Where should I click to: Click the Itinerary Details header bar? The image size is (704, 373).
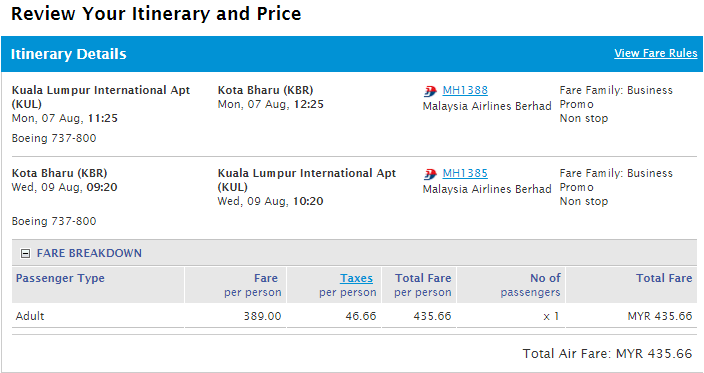click(352, 54)
